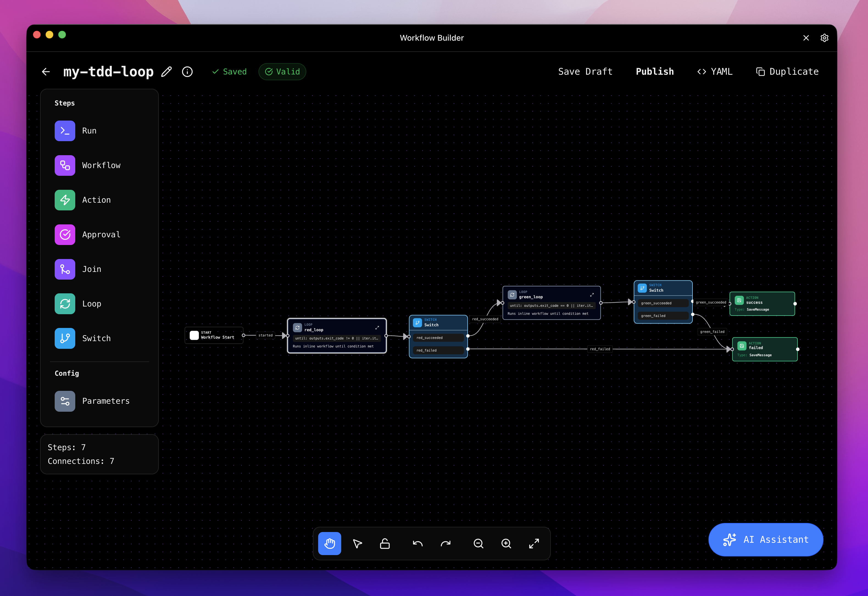
Task: Add a Loop step from the sidebar
Action: [x=65, y=303]
